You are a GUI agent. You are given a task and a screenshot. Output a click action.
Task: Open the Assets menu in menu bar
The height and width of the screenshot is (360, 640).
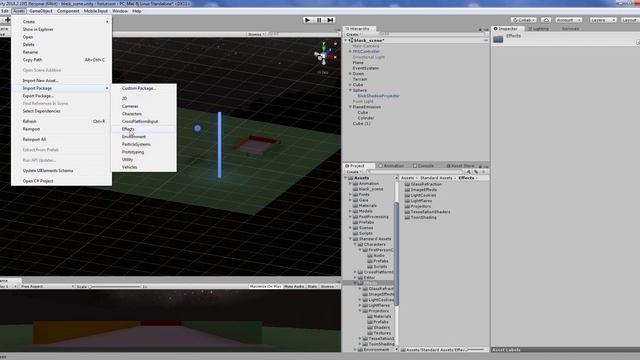(19, 11)
